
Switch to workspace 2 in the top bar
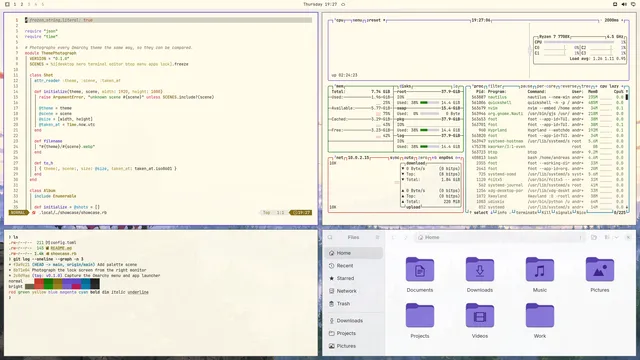click(22, 4)
